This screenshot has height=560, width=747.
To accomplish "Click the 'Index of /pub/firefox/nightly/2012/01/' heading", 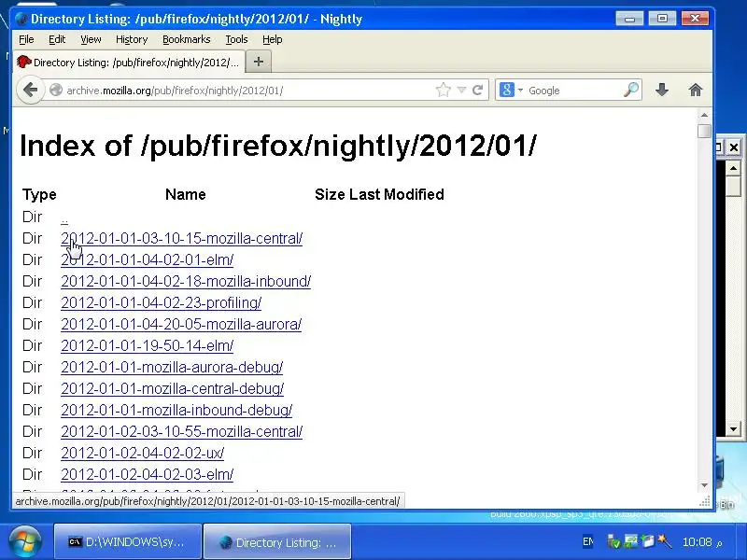I will click(x=278, y=146).
